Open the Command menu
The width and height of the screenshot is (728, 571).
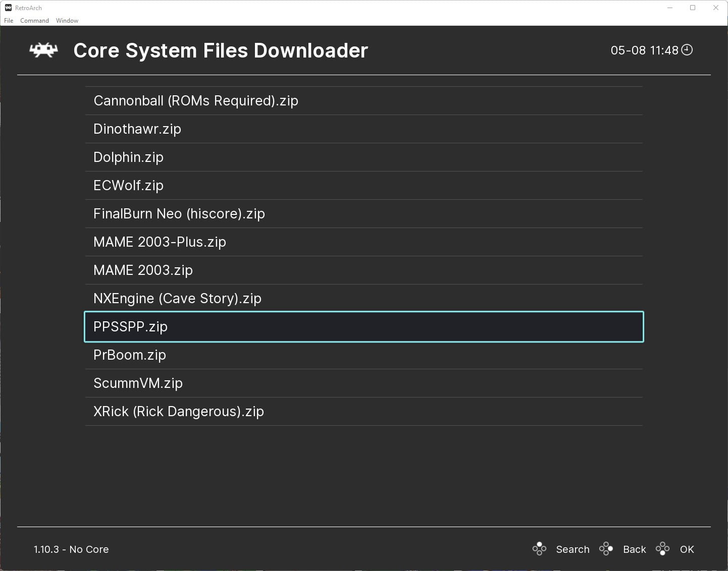click(34, 21)
